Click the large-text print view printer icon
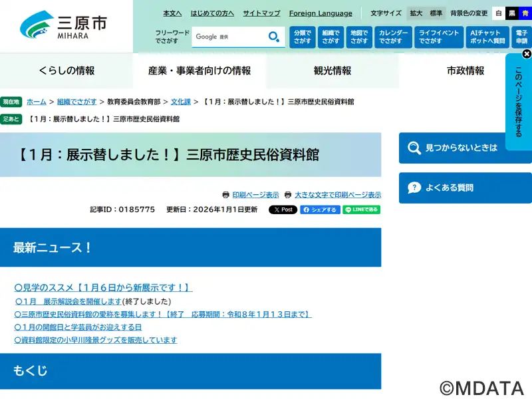532x399 pixels. coord(288,195)
